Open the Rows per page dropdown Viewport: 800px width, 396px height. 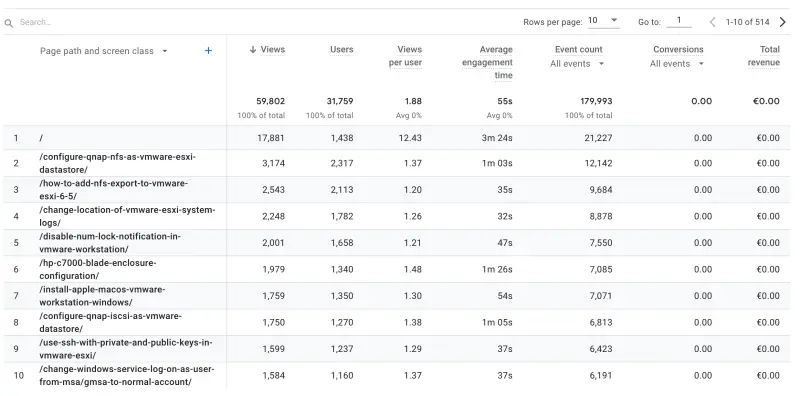[604, 21]
